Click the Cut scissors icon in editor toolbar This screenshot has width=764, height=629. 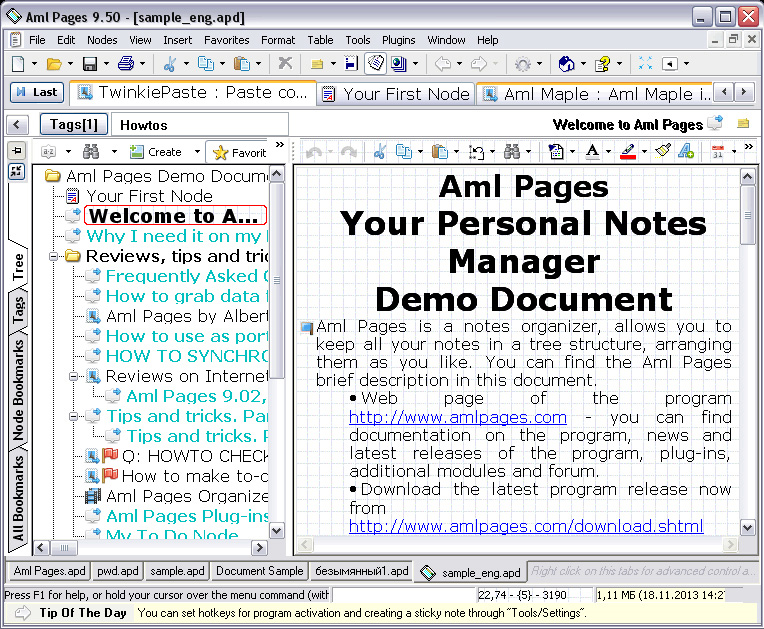tap(379, 152)
